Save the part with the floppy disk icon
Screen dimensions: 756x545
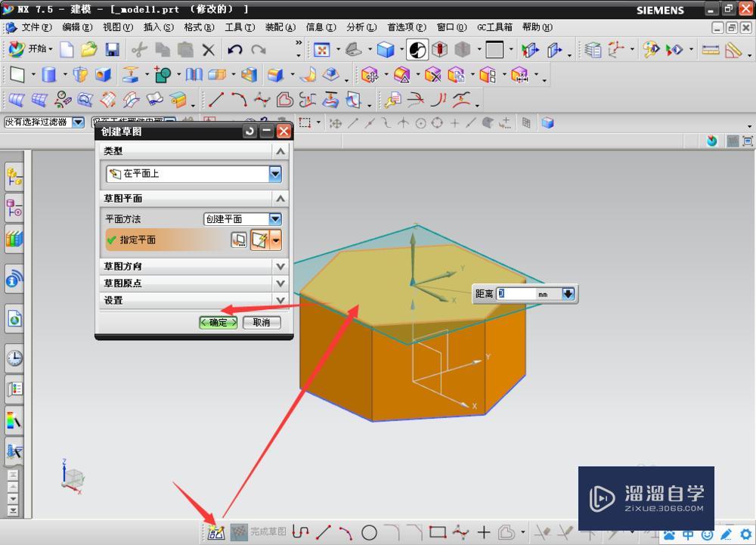(x=112, y=49)
